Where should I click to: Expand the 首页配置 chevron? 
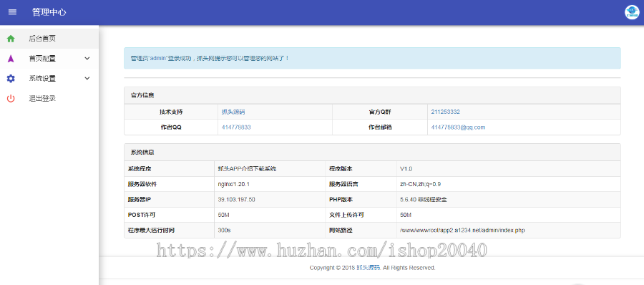click(x=87, y=59)
